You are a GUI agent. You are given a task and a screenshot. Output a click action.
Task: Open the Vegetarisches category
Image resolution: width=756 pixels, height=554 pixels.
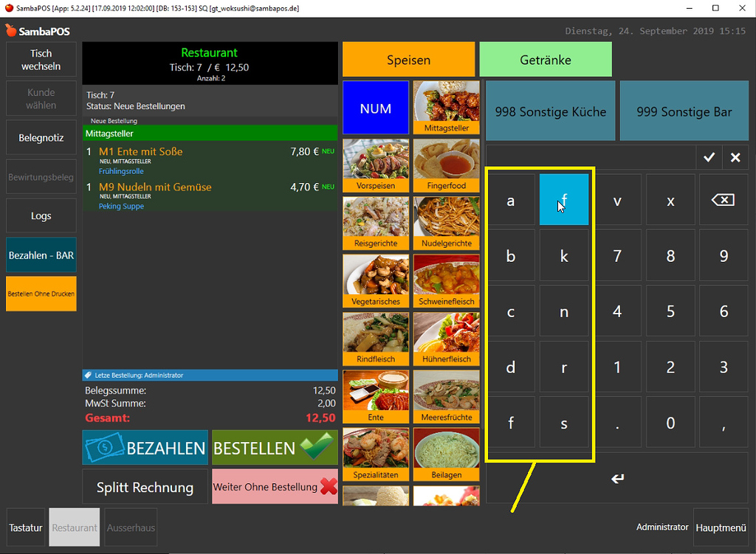375,280
